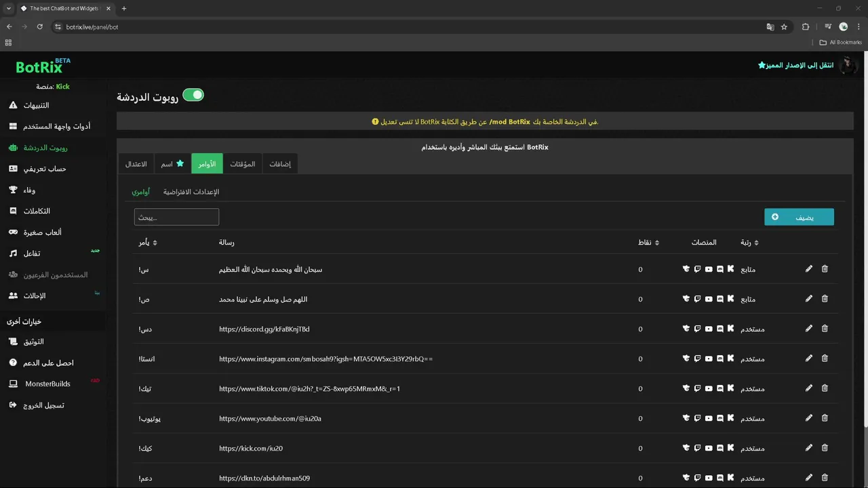
Task: Delete the discord.gg command row
Action: click(825, 329)
